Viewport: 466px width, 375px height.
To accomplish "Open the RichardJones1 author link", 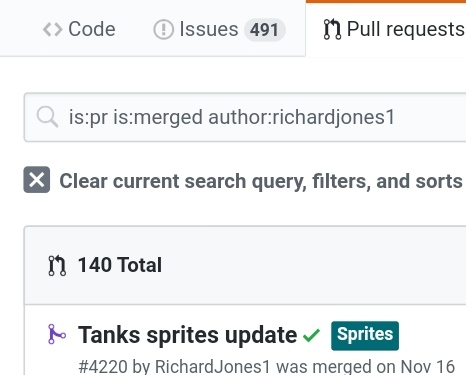I will [213, 366].
